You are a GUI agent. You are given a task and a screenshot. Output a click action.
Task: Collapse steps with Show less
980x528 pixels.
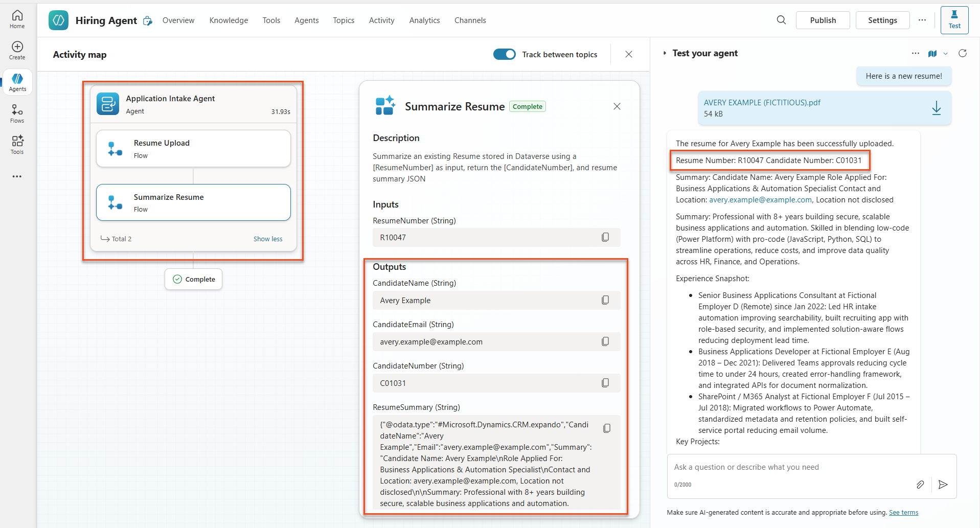[267, 239]
